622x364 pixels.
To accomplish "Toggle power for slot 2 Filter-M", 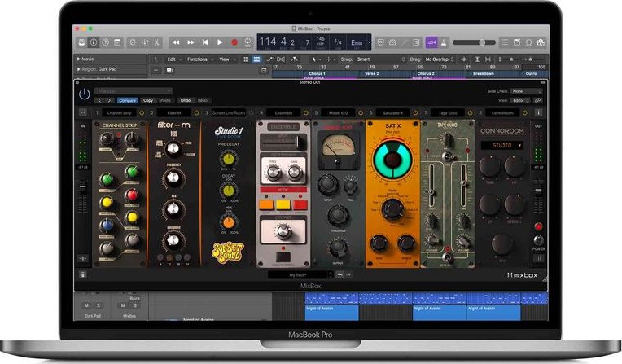I will pos(196,113).
